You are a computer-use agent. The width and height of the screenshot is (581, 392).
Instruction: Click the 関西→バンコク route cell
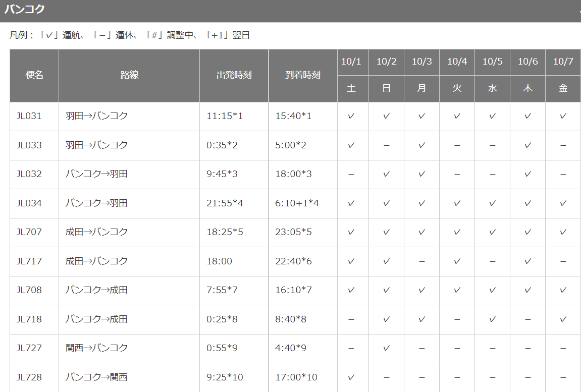(x=97, y=348)
